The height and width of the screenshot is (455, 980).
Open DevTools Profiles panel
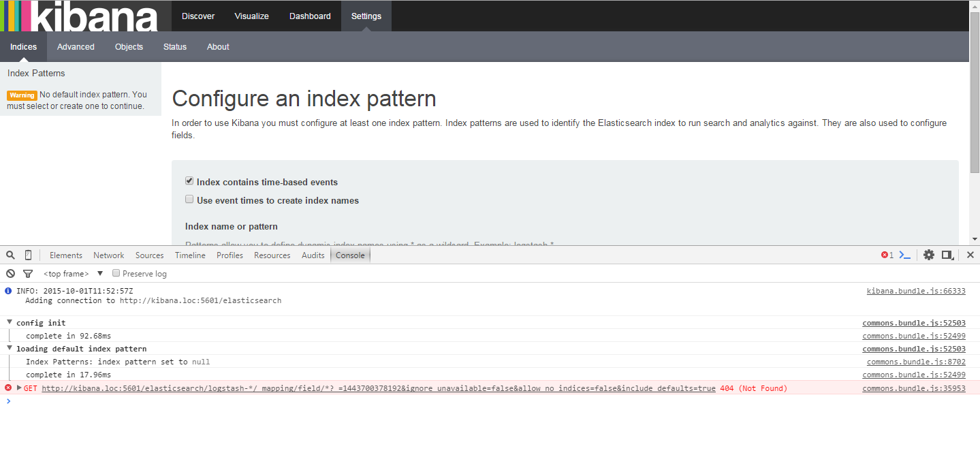coord(230,255)
